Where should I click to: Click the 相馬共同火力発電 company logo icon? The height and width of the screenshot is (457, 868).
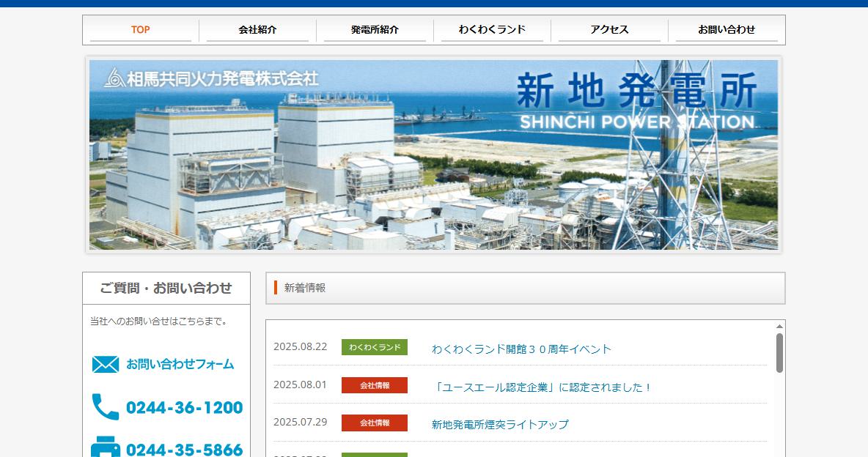[114, 78]
